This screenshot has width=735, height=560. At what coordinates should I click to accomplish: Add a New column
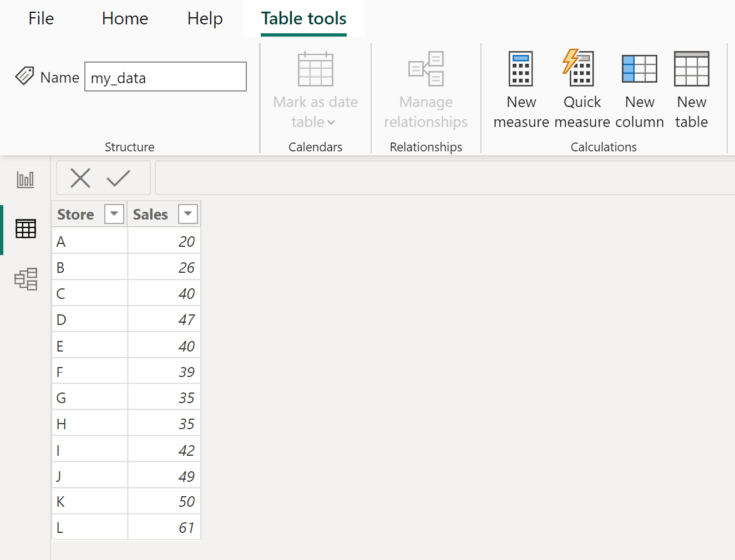point(640,89)
